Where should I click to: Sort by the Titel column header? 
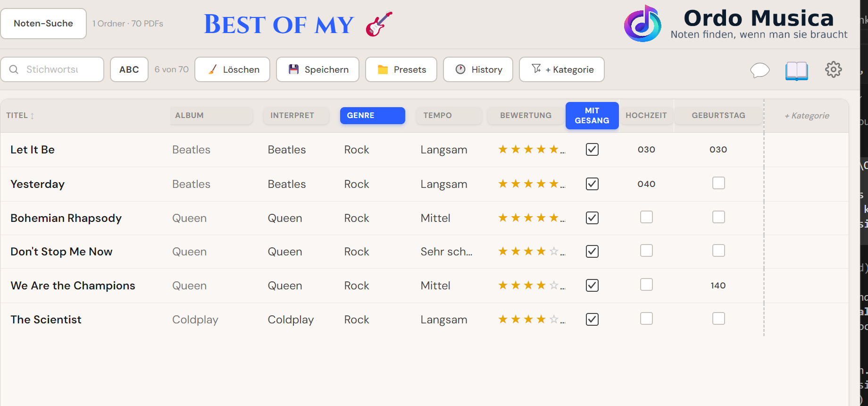20,116
